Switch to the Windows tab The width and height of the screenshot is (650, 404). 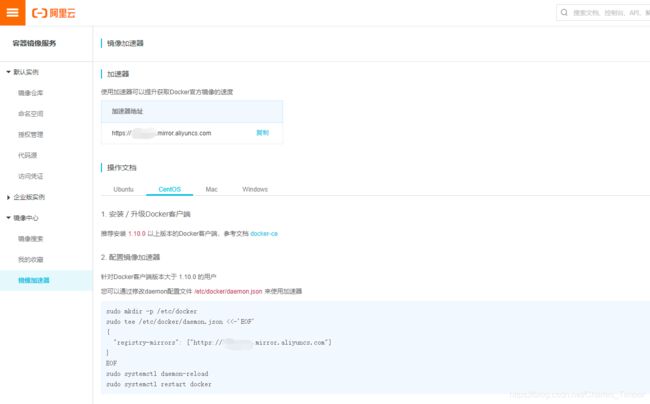click(x=255, y=189)
